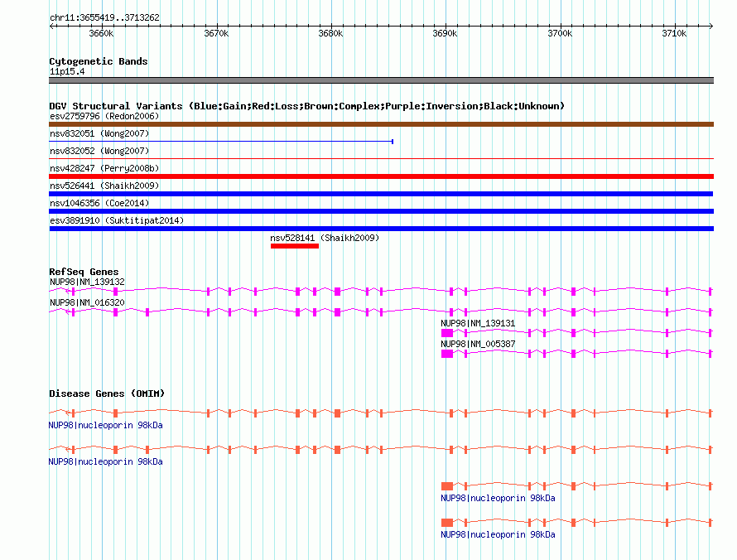The width and height of the screenshot is (737, 560).
Task: Click the large orange exon block of bottom OMIM gene
Action: click(x=447, y=523)
